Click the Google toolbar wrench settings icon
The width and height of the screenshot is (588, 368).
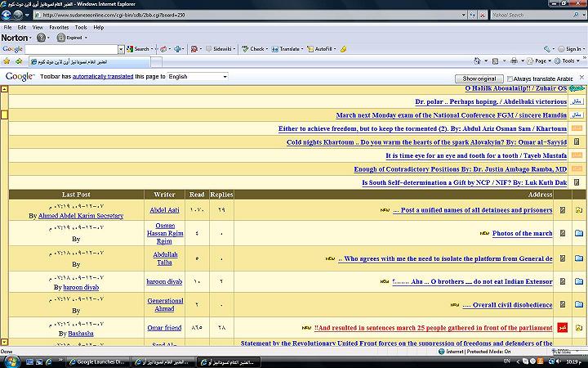(x=546, y=49)
